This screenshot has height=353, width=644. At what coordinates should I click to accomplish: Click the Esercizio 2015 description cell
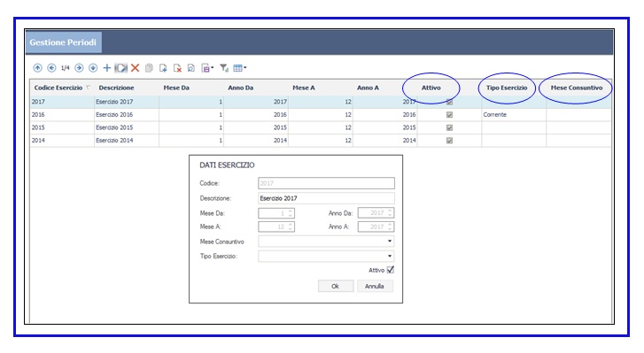pos(127,127)
